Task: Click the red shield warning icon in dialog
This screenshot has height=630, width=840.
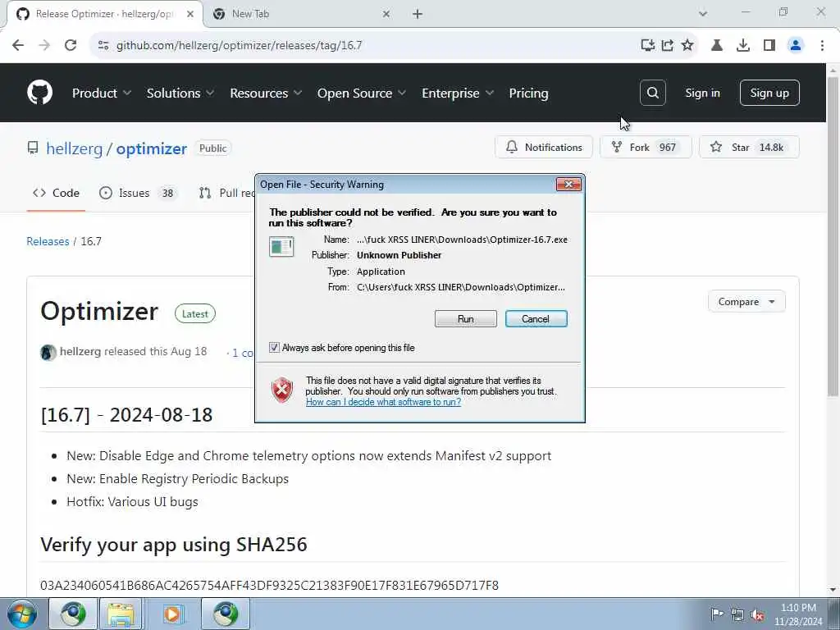Action: click(x=282, y=390)
